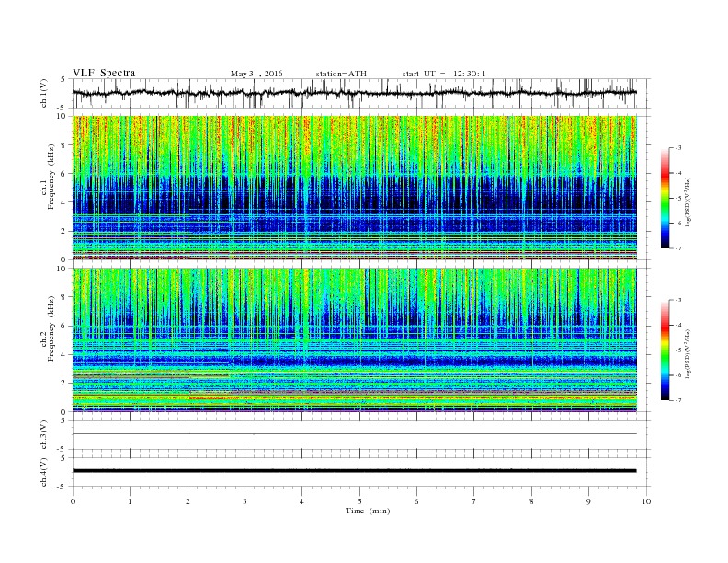Screen dimensions: 728x563
Task: Click time axis tick label "1"
Action: [x=130, y=501]
